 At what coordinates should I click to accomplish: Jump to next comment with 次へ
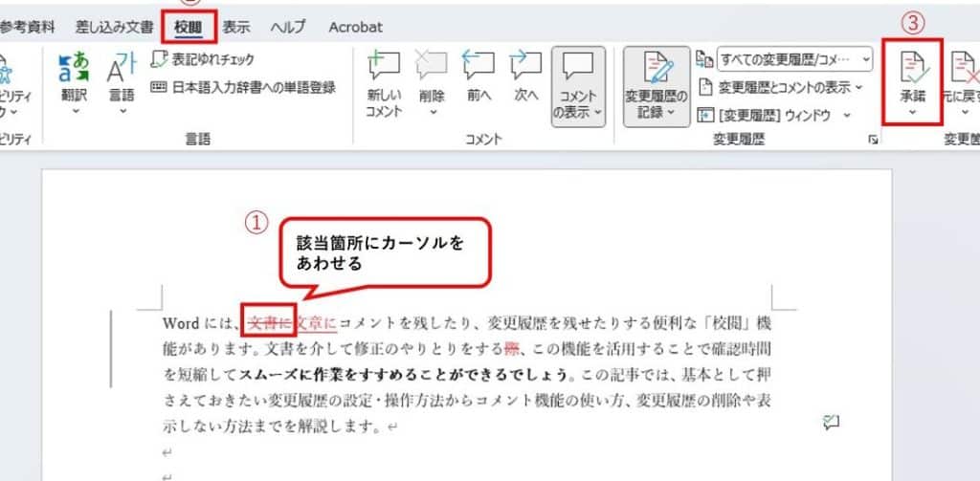[526, 69]
